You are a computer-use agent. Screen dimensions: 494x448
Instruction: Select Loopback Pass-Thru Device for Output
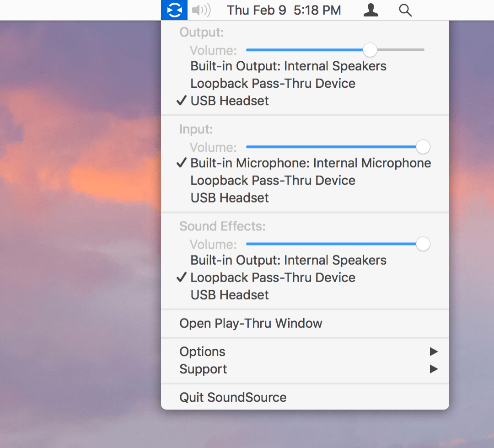[305, 84]
